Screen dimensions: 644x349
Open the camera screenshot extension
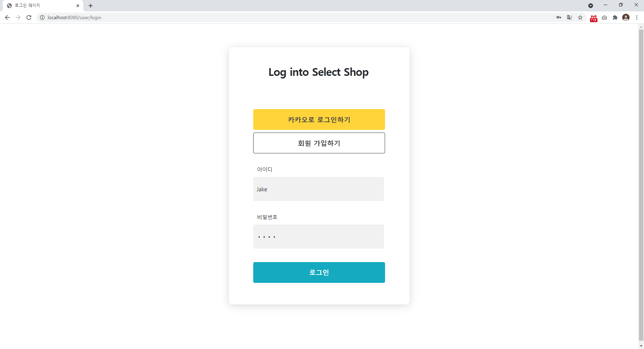click(604, 17)
